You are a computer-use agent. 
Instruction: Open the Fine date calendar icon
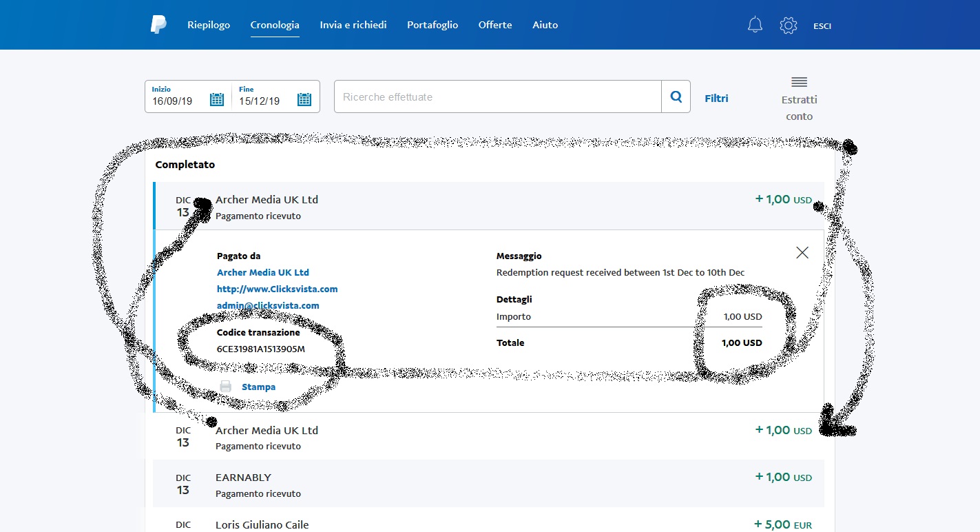click(x=304, y=100)
